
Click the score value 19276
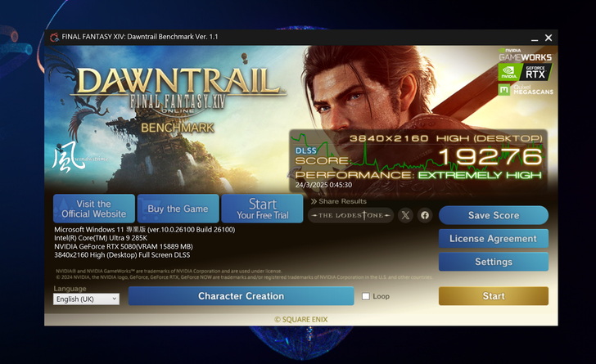(x=490, y=156)
